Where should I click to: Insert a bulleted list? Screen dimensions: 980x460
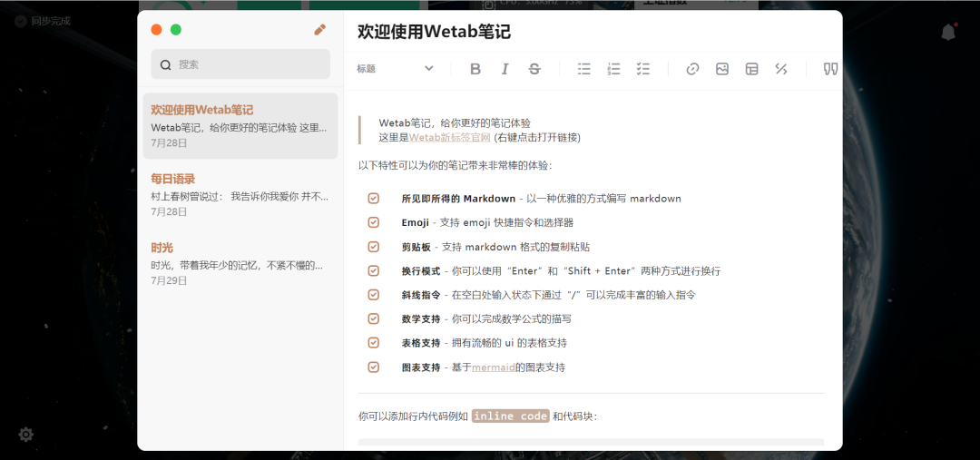point(583,69)
